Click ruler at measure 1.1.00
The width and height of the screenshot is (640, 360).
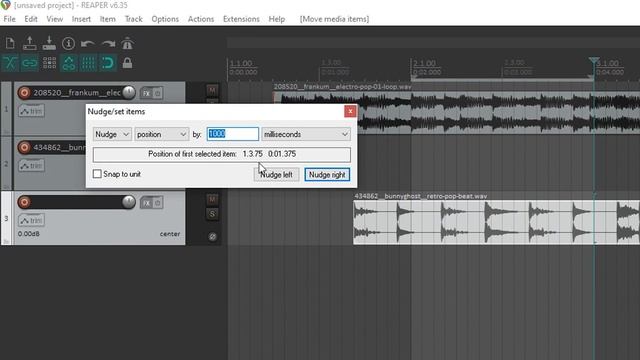(x=241, y=64)
